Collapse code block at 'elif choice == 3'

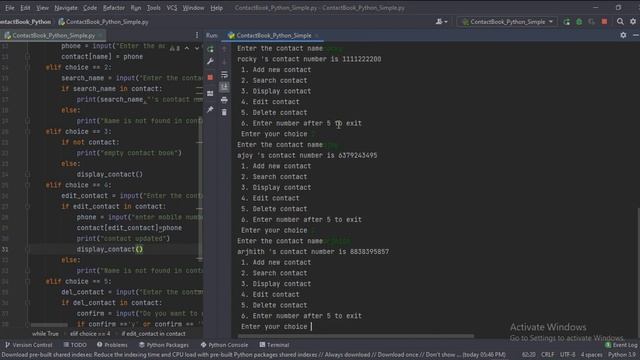(x=27, y=131)
